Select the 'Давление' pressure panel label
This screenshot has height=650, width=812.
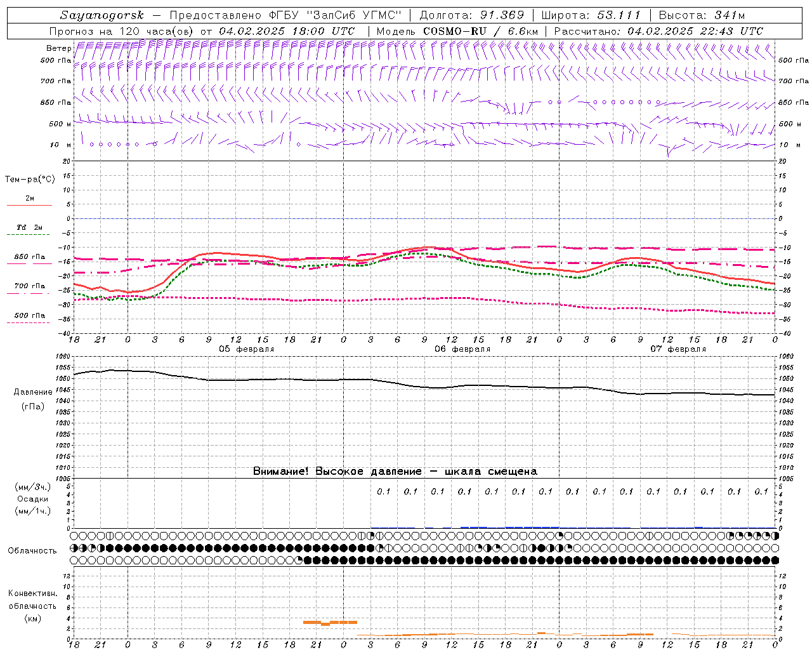(x=33, y=392)
